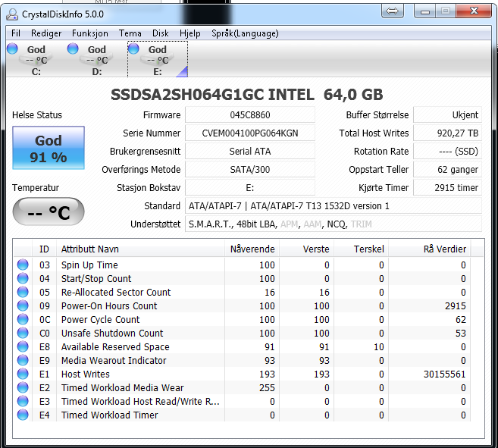Select the Power-On Hours Count attribute name
Image resolution: width=498 pixels, height=448 pixels.
coord(109,305)
